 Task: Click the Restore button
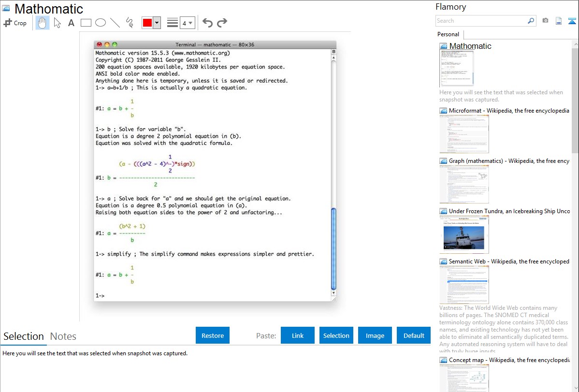tap(213, 335)
